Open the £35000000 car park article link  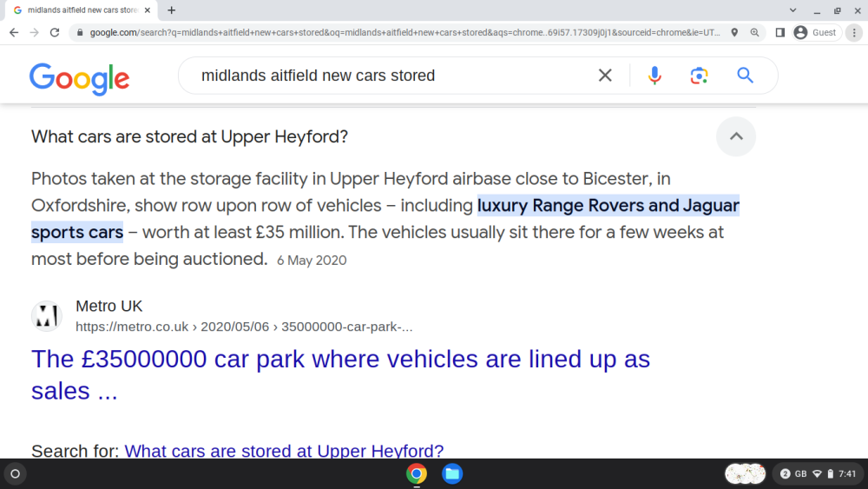[340, 375]
